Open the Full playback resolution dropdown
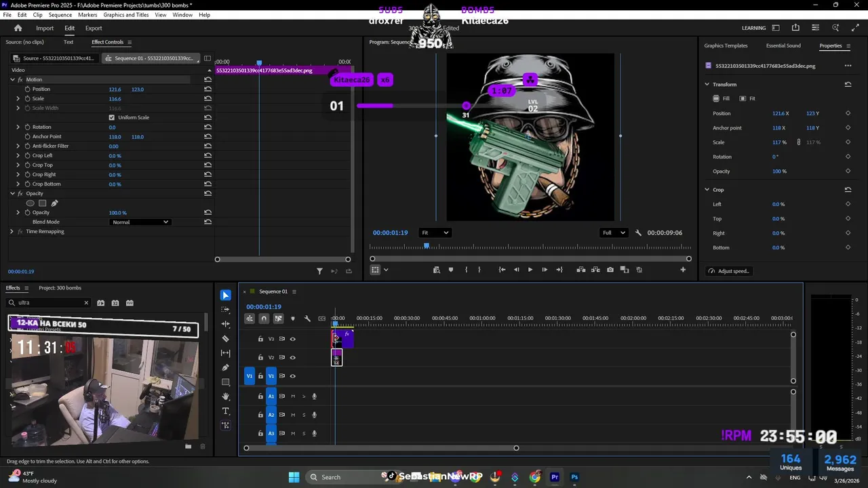The image size is (868, 488). click(x=614, y=232)
